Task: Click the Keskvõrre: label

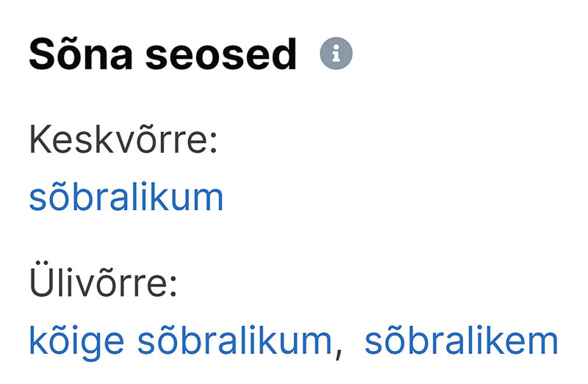Action: pyautogui.click(x=123, y=139)
